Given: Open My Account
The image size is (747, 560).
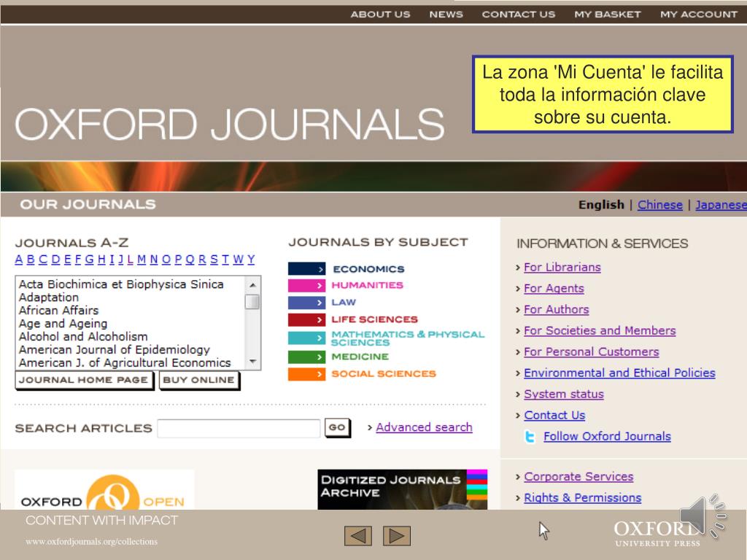Looking at the screenshot, I should (x=698, y=15).
